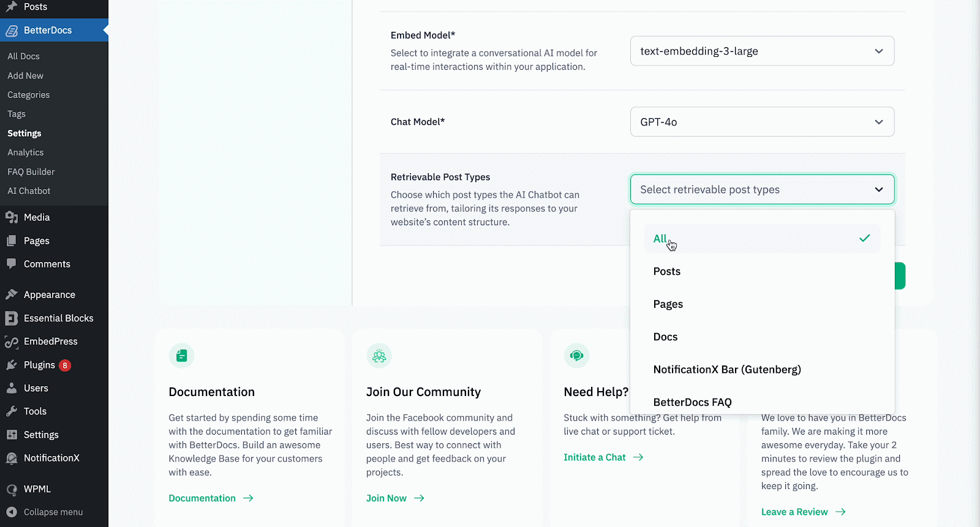Go to the FAQ Builder submenu item
This screenshot has width=980, height=527.
(31, 172)
